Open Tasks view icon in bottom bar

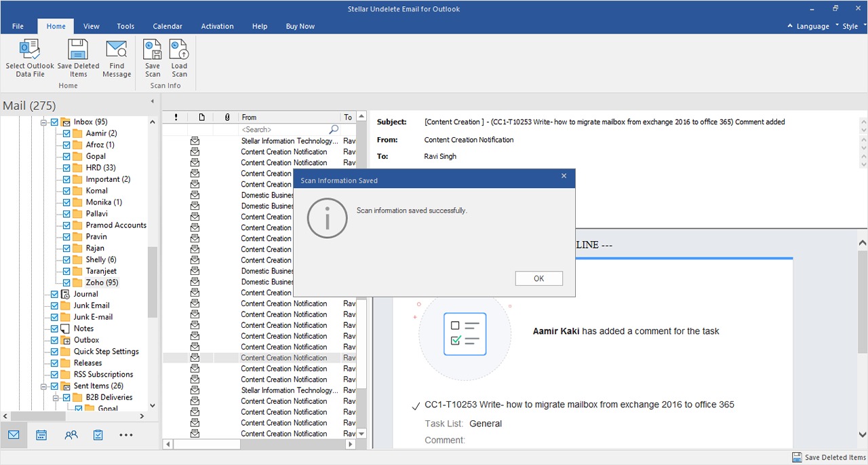click(98, 435)
